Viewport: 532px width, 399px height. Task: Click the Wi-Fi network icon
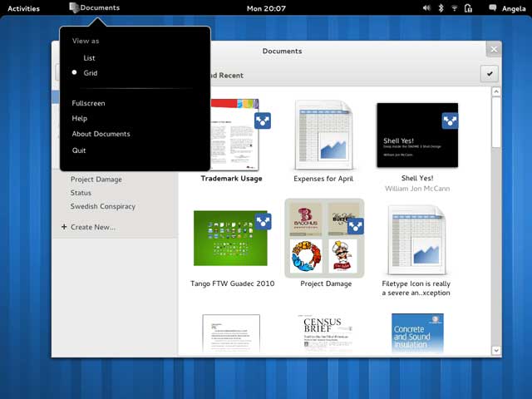pos(455,8)
